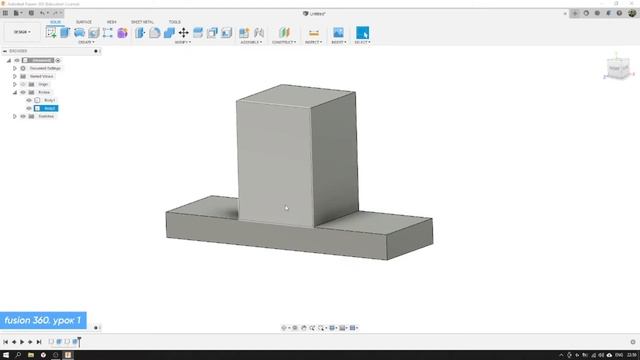Toggle visibility of the root component
This screenshot has width=640, height=360.
(17, 60)
